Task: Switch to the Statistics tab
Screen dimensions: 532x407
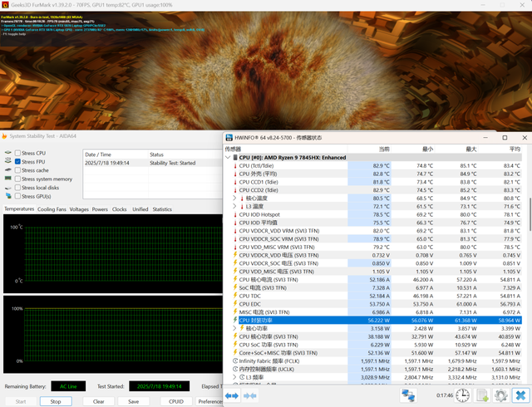Action: (x=162, y=209)
